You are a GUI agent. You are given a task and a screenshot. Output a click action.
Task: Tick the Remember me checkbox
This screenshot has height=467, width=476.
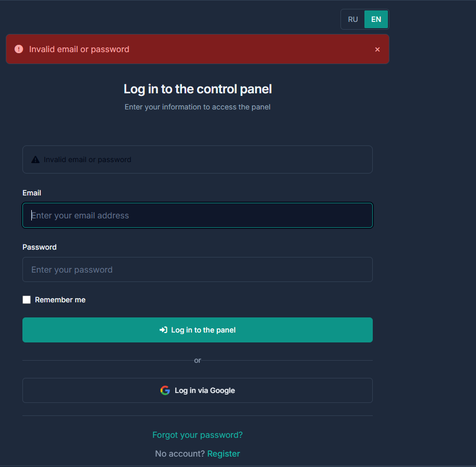(27, 300)
